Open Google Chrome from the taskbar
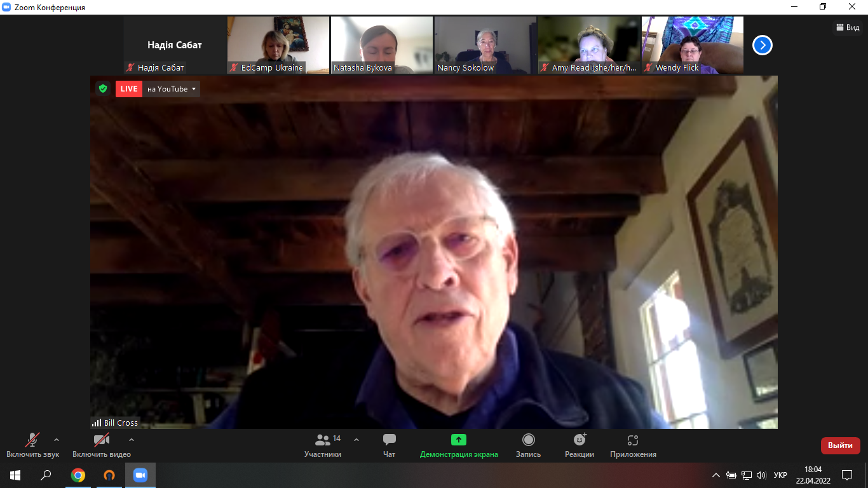 click(78, 475)
